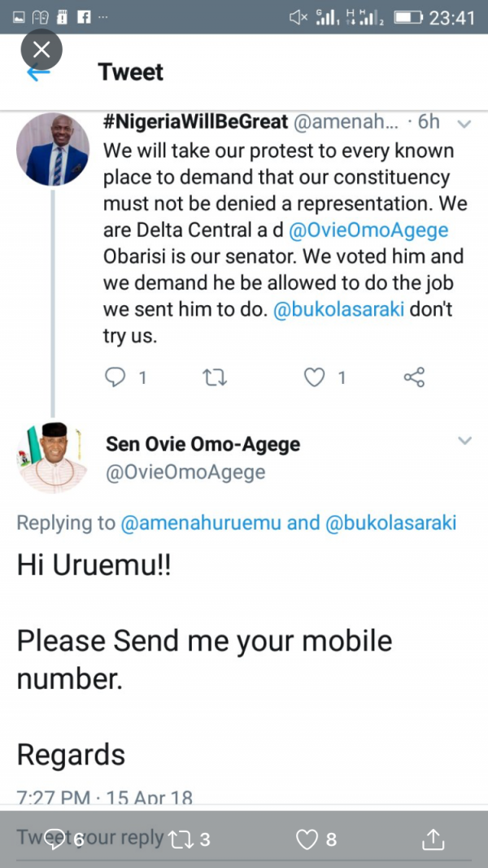Go back with the blue arrow
This screenshot has width=488, height=868.
39,73
